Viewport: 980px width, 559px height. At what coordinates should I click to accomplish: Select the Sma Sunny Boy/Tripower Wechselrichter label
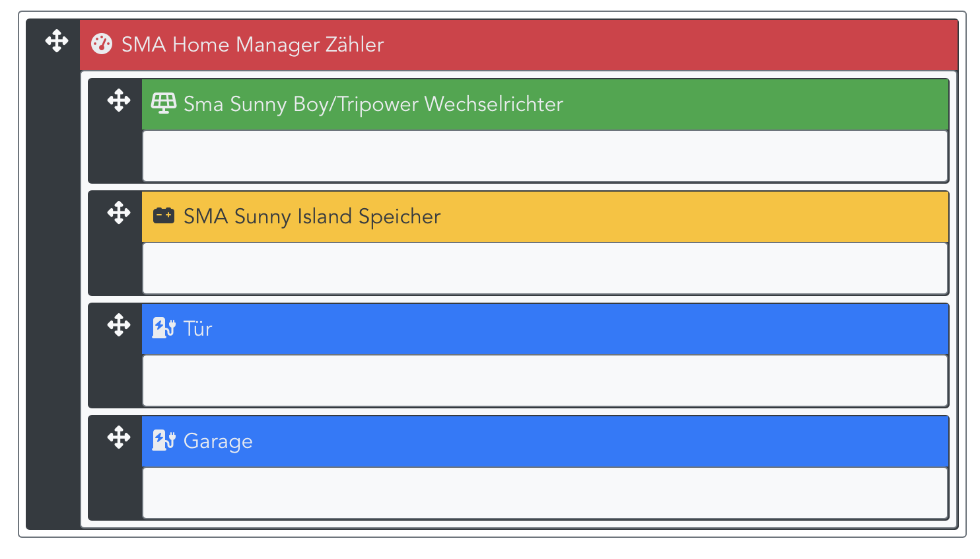(x=373, y=104)
